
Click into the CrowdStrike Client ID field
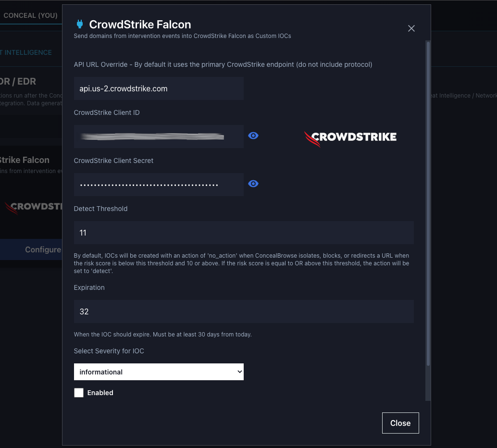(x=159, y=137)
